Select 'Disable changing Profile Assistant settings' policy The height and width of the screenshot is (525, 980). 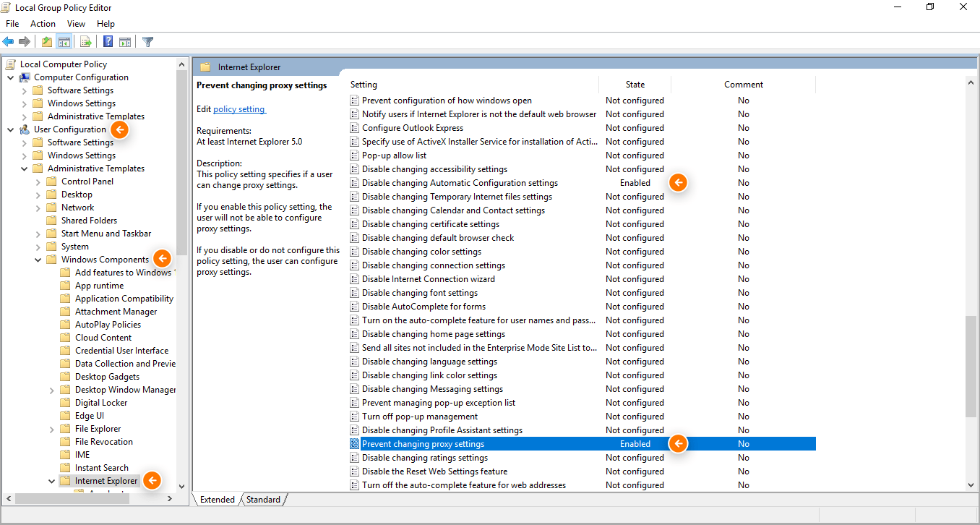coord(442,430)
